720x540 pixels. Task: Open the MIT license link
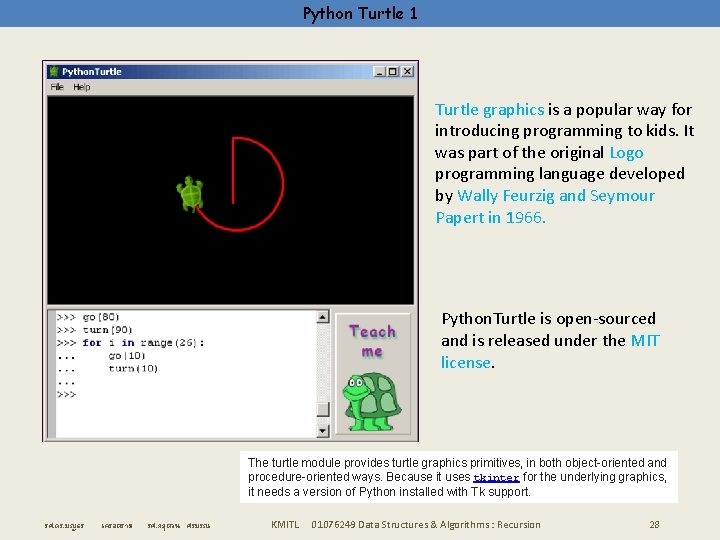[x=550, y=352]
